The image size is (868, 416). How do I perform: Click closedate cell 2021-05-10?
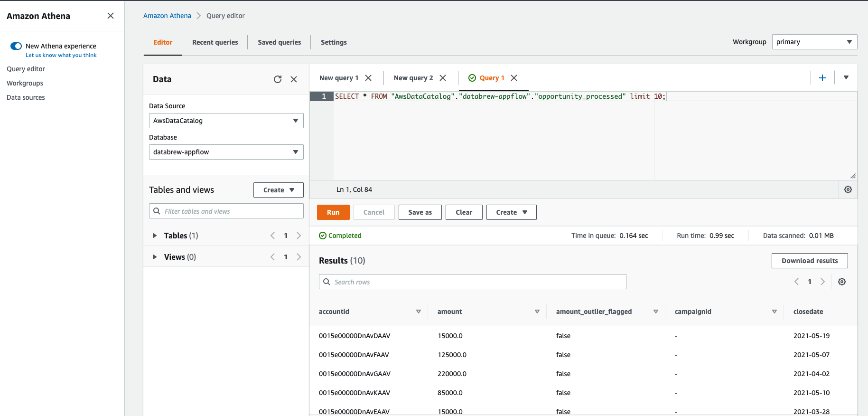[812, 393]
